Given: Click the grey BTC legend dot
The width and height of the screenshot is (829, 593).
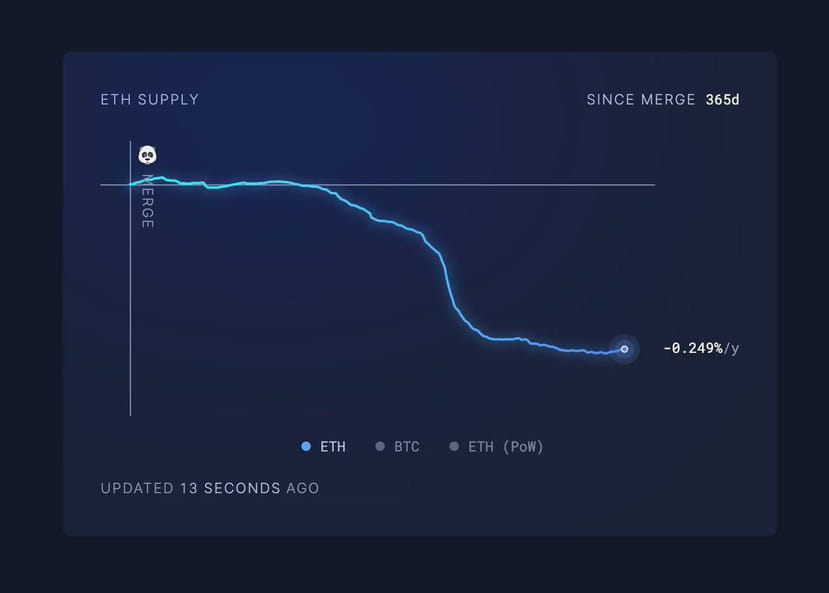Looking at the screenshot, I should coord(379,446).
